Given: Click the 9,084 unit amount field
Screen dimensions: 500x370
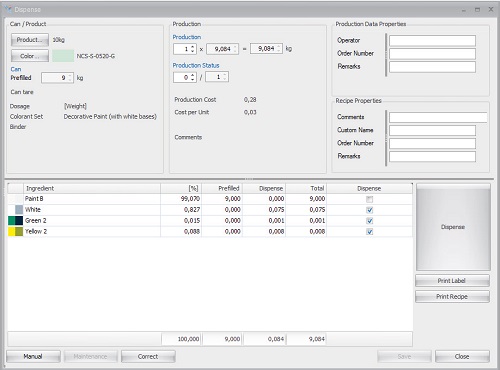Looking at the screenshot, I should [x=222, y=49].
